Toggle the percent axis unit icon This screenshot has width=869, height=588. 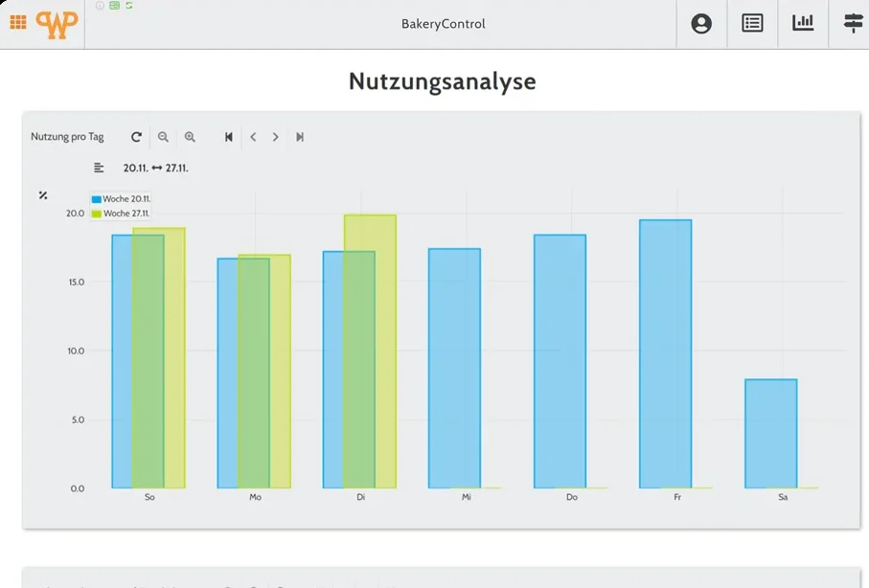click(x=43, y=195)
